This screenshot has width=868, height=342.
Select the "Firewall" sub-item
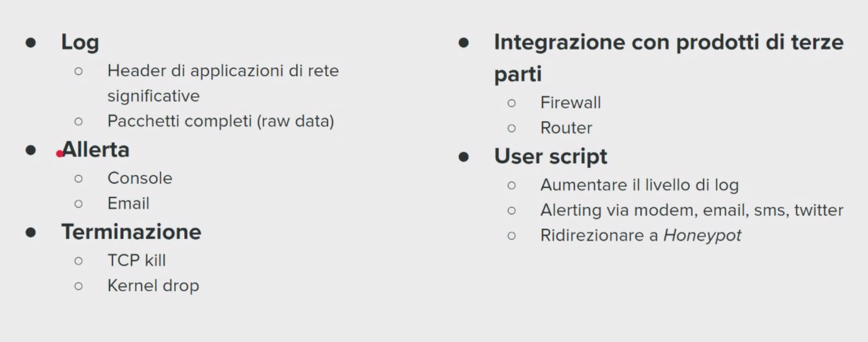(x=570, y=103)
